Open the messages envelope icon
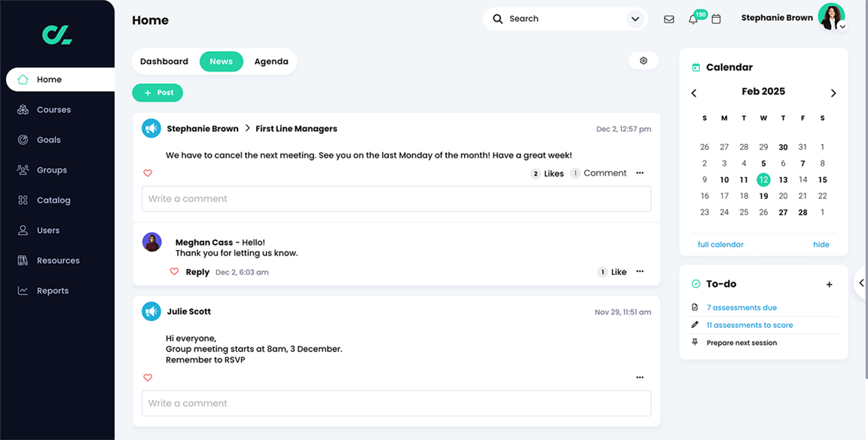 pos(668,18)
